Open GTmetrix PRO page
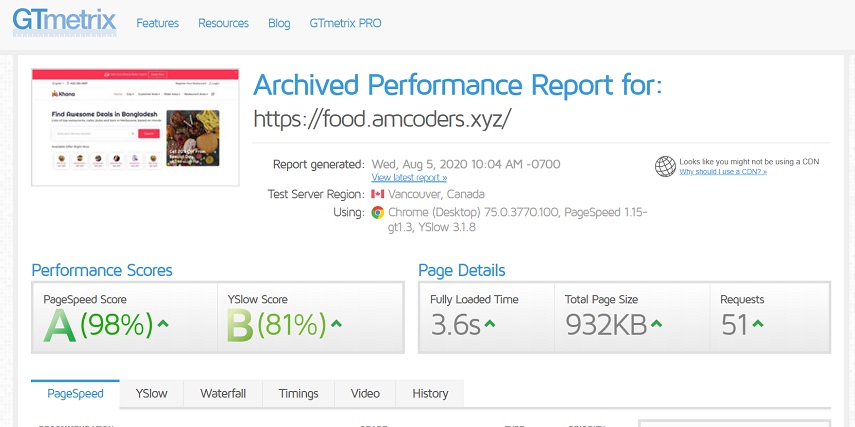The image size is (855, 427). pyautogui.click(x=345, y=23)
